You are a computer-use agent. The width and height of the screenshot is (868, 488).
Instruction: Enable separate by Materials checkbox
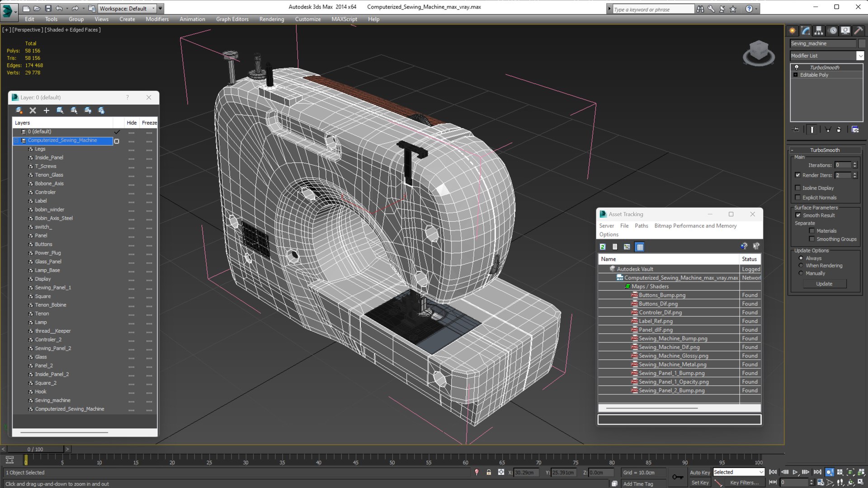[811, 231]
